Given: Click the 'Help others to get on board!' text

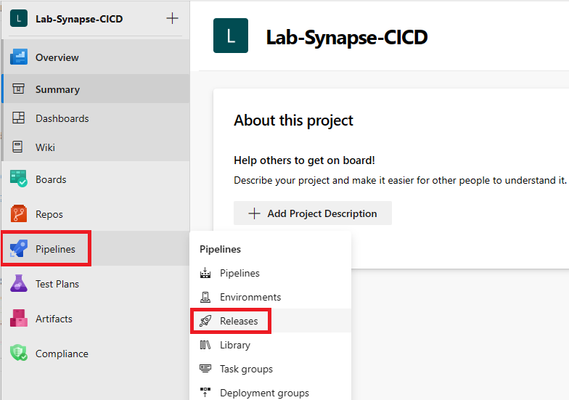Looking at the screenshot, I should (304, 160).
